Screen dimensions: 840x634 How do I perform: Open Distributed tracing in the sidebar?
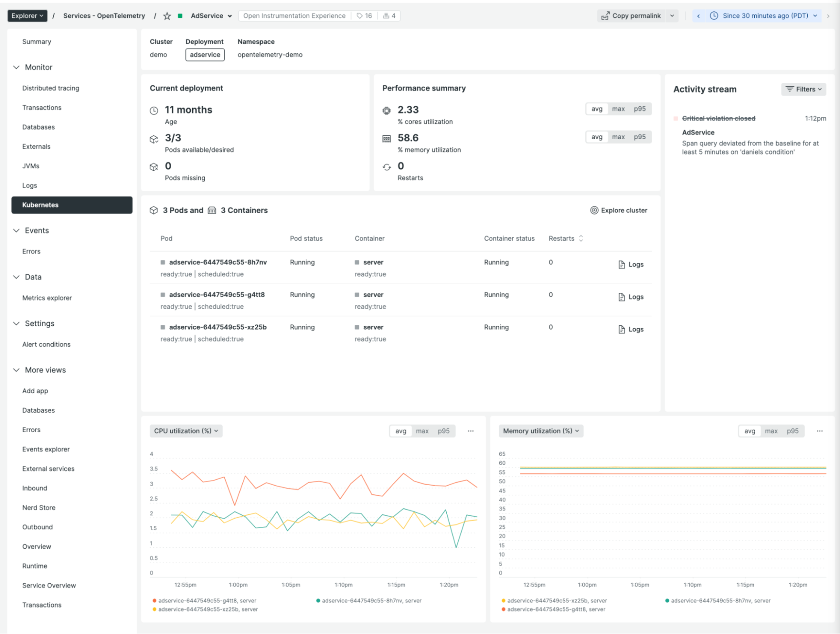tap(51, 88)
